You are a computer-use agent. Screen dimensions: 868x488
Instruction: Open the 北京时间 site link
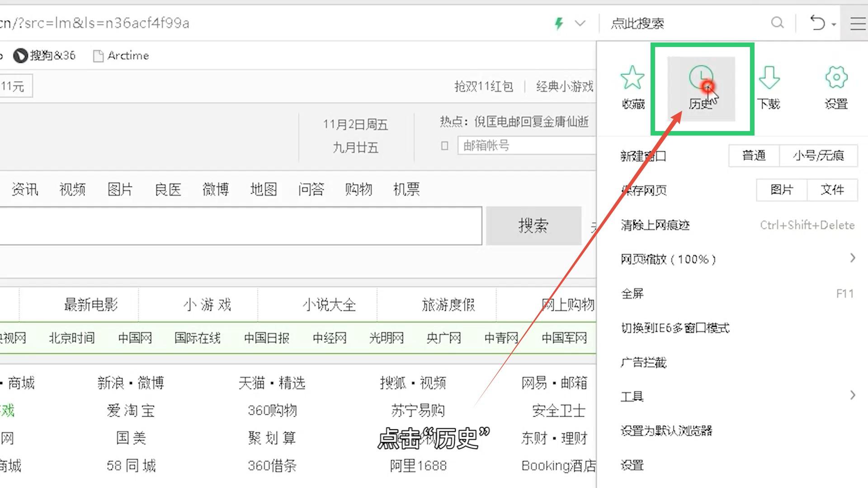[x=72, y=338]
